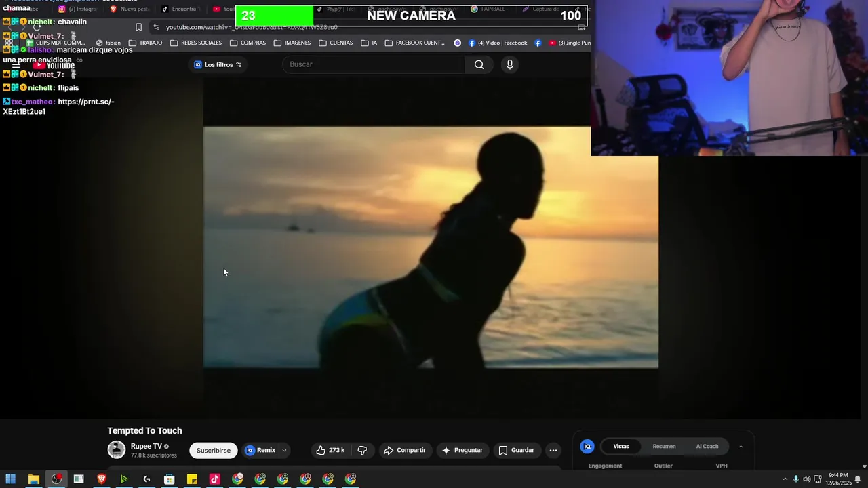
Task: Like the video with the thumbs up icon
Action: [x=321, y=450]
